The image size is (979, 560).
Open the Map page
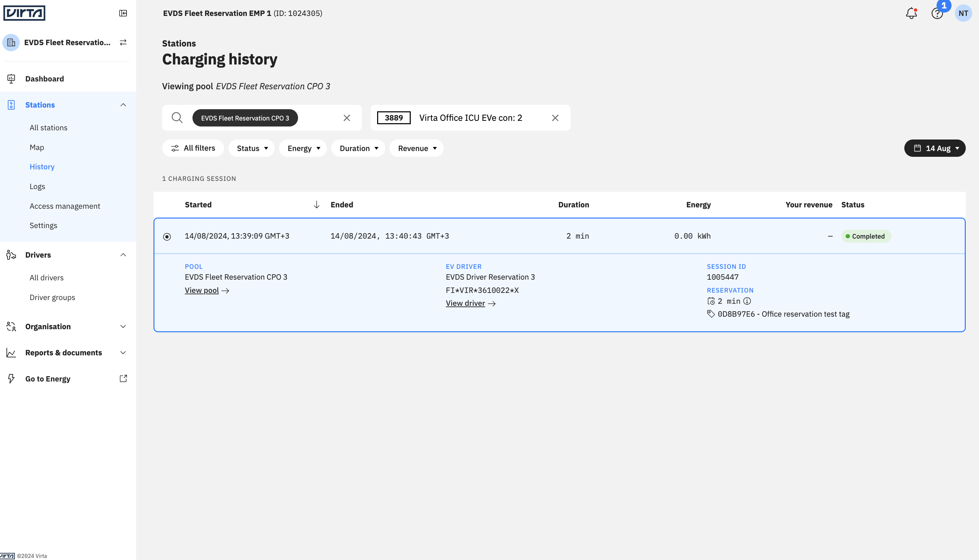click(37, 147)
